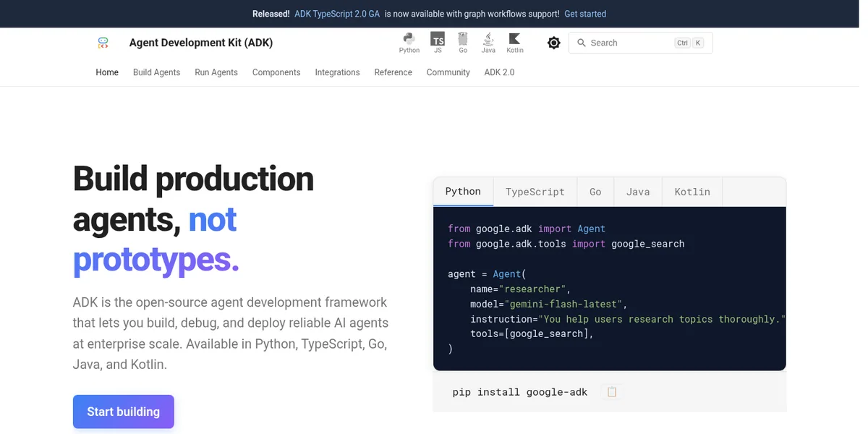Click tools=[google_search] line in code
Viewport: 868px width, 434px height.
point(532,334)
